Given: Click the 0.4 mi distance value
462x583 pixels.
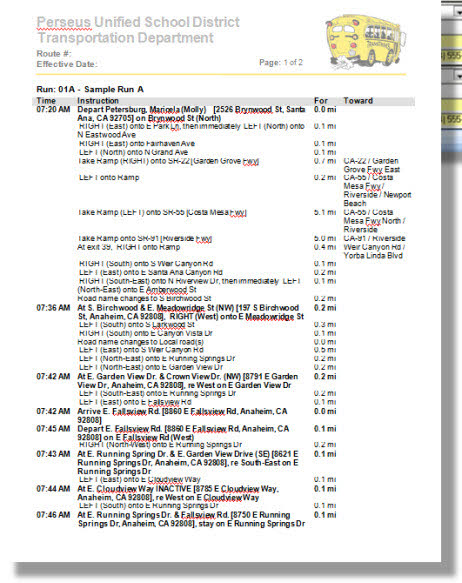Looking at the screenshot, I should tap(325, 247).
